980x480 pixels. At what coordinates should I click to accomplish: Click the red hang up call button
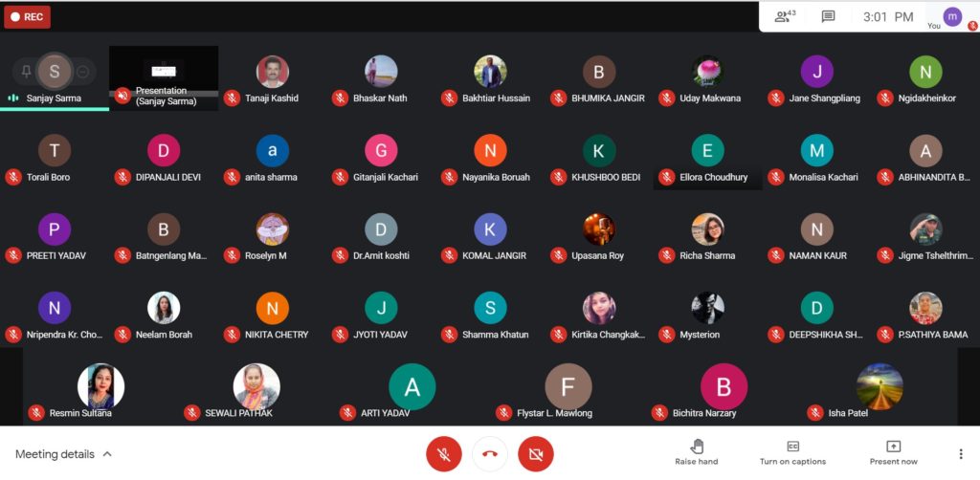[490, 454]
